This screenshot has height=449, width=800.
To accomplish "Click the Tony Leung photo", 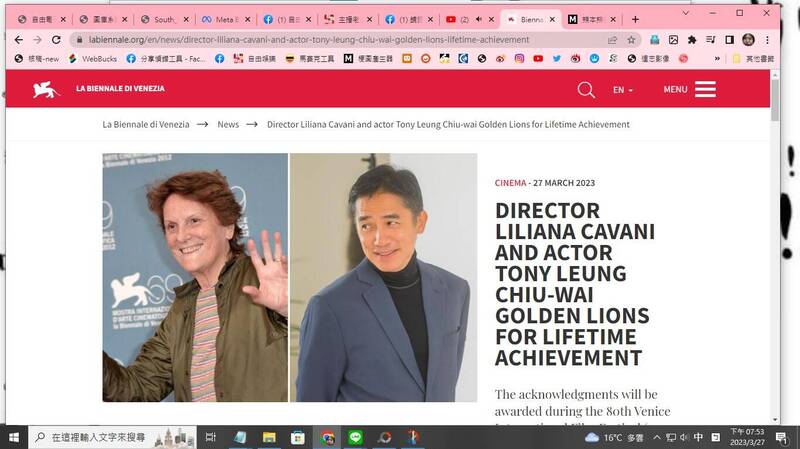I will tap(384, 278).
